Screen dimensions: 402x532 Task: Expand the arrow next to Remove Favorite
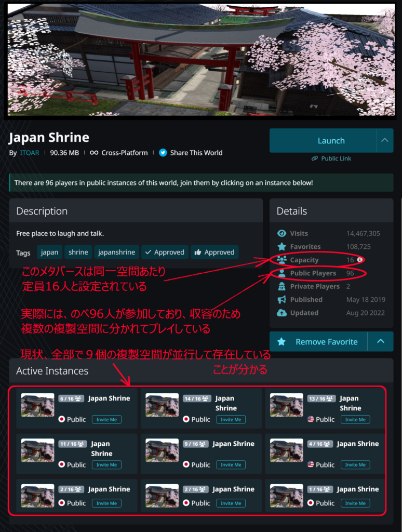click(380, 341)
